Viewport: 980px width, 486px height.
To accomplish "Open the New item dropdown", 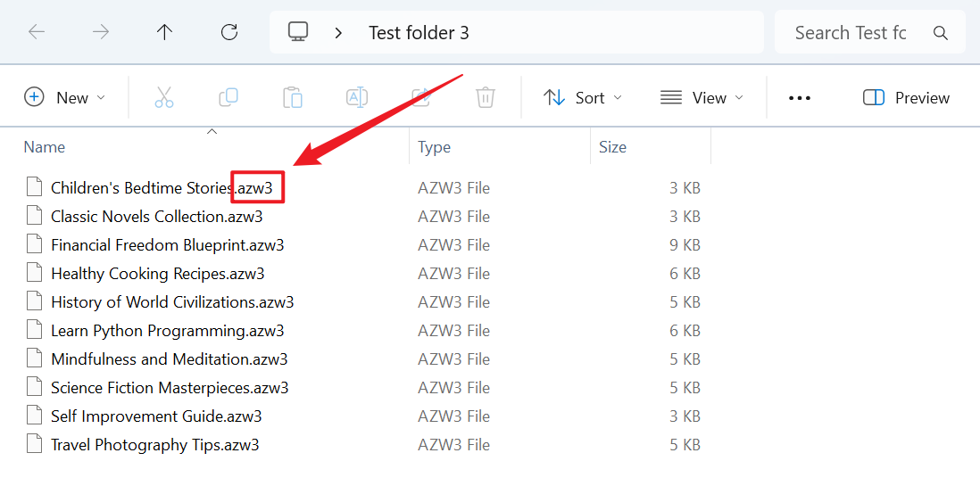I will 65,98.
